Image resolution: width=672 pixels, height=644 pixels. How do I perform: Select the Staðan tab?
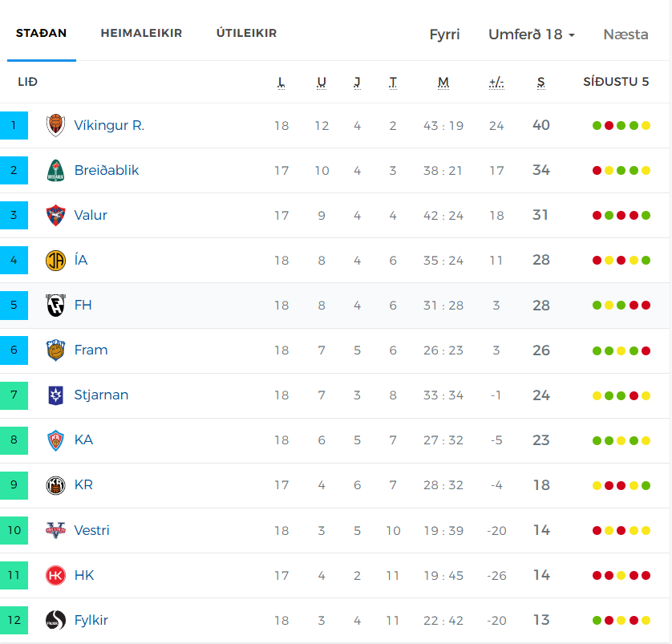pyautogui.click(x=42, y=34)
